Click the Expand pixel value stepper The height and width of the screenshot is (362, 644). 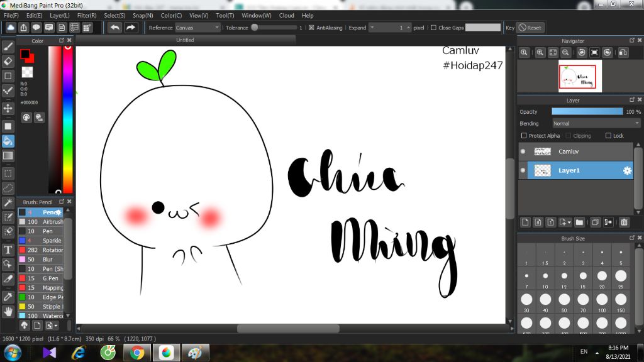408,28
